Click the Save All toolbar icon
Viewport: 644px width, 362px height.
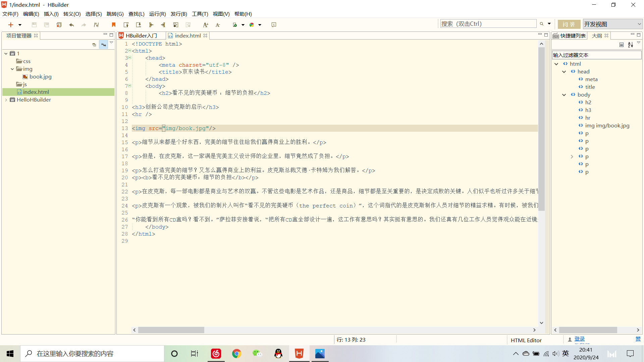coord(47,25)
